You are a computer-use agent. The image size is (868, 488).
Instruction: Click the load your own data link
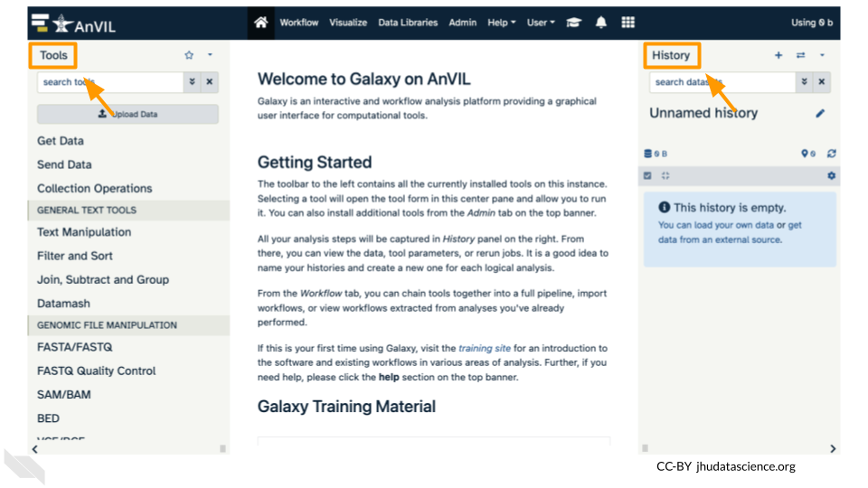click(x=716, y=225)
